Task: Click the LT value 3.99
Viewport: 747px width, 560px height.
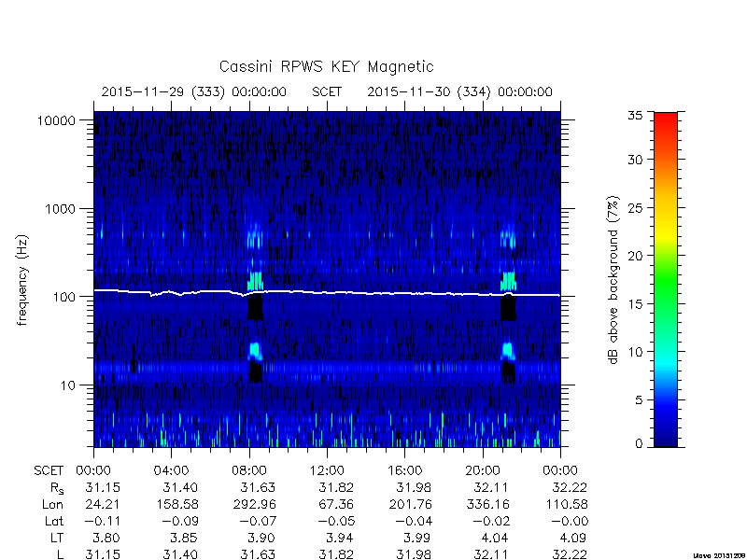Action: pos(417,538)
